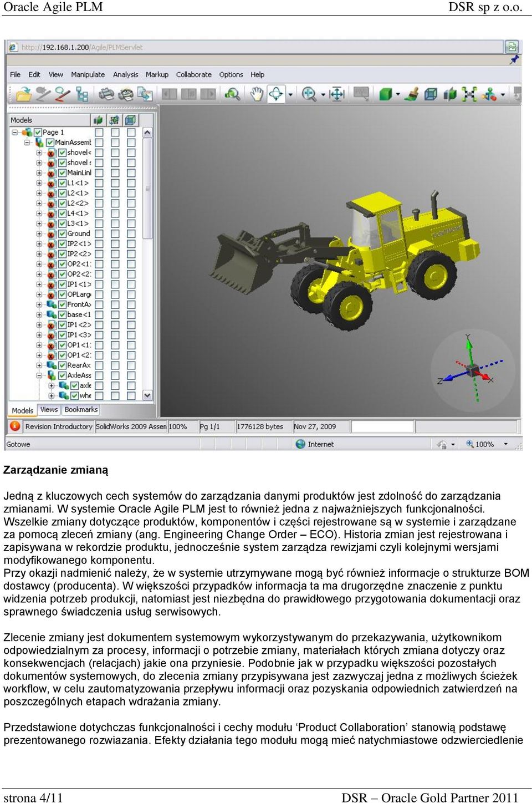Click the paintbrush color tool icon
Image resolution: width=532 pixels, height=803 pixels.
click(x=411, y=94)
